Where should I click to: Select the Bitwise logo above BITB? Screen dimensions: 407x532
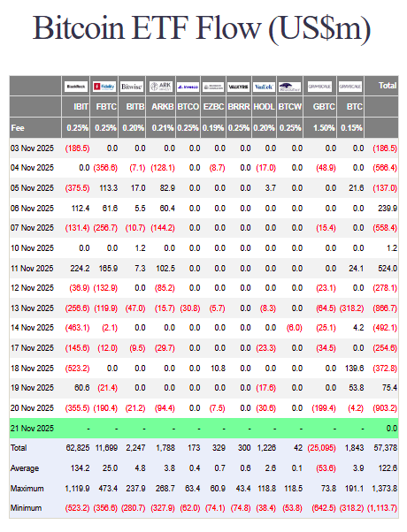(132, 87)
